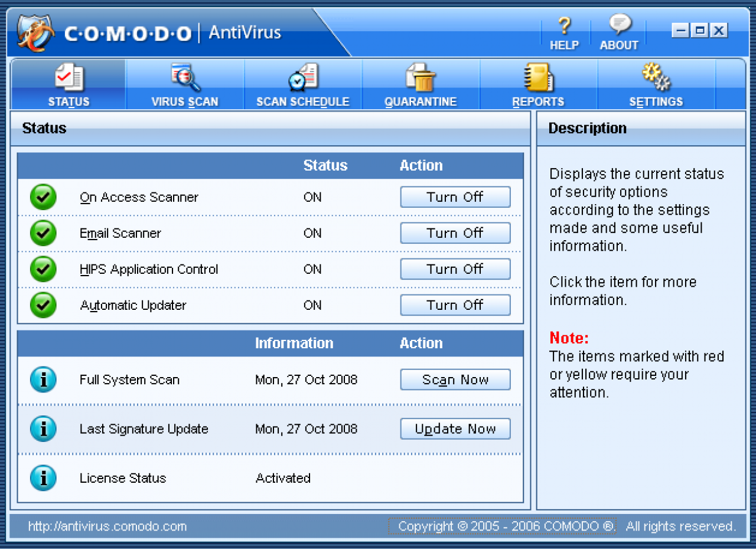Screen dimensions: 756x550
Task: Open the Settings tab
Action: point(656,84)
